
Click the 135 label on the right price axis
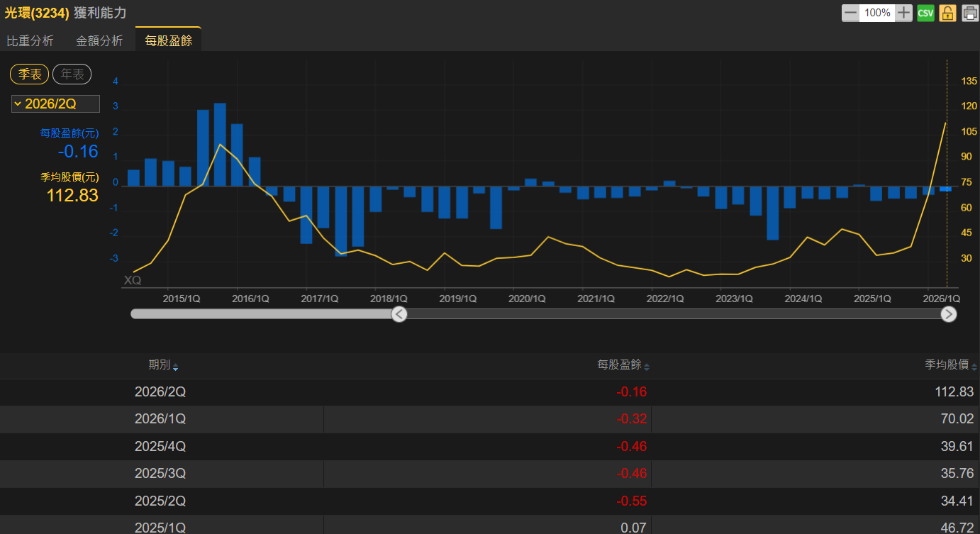[x=969, y=81]
